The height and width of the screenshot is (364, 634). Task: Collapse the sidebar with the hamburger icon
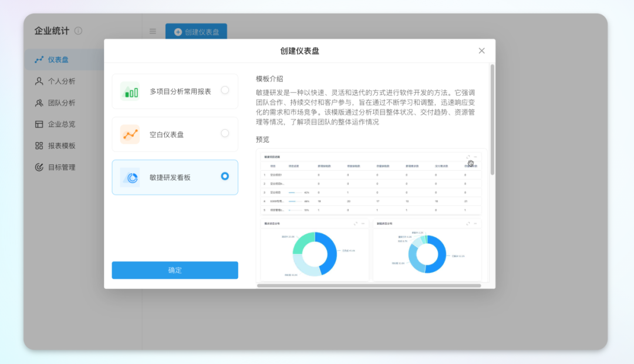(x=153, y=31)
